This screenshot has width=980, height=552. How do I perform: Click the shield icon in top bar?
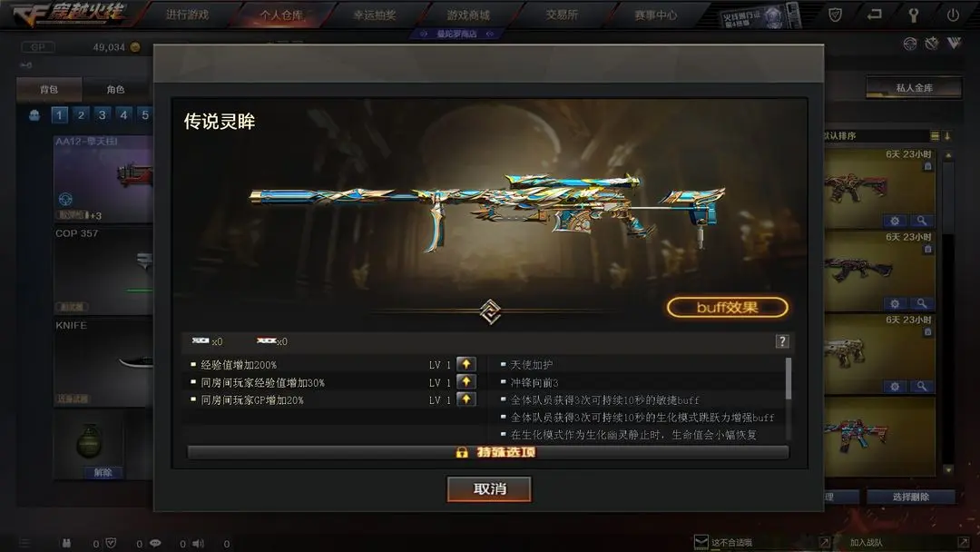tap(835, 15)
